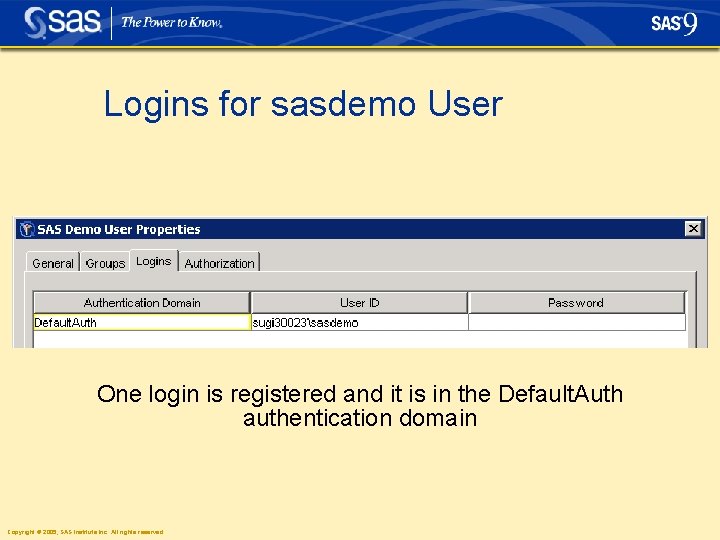Open the Authorization tab
The image size is (720, 540).
click(x=219, y=263)
